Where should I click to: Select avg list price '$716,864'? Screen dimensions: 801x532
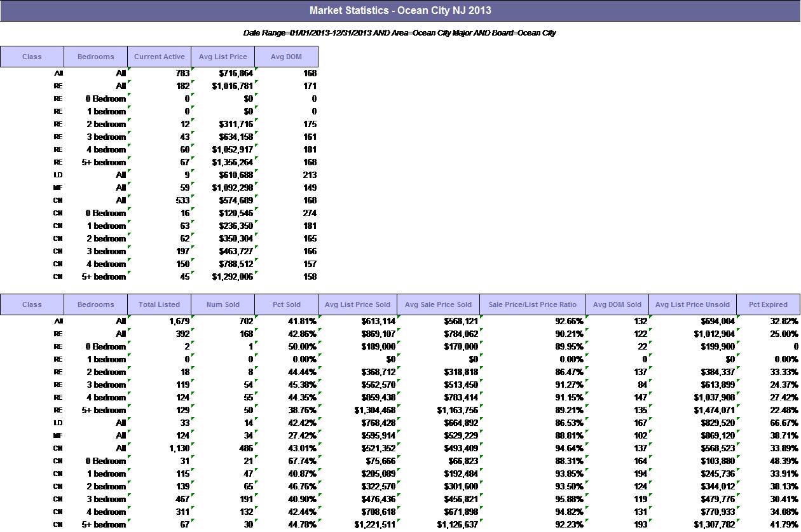click(x=235, y=73)
